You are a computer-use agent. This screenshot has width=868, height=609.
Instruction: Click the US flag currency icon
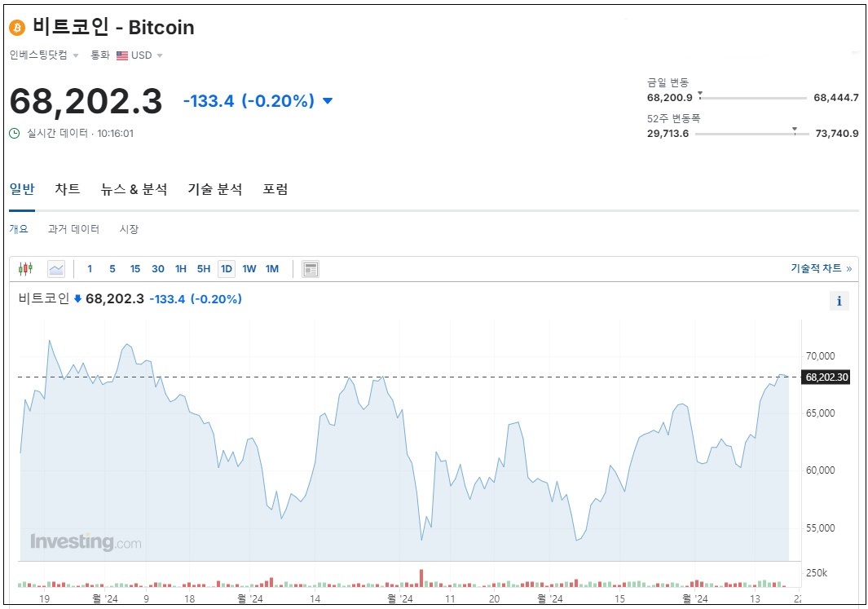point(121,55)
